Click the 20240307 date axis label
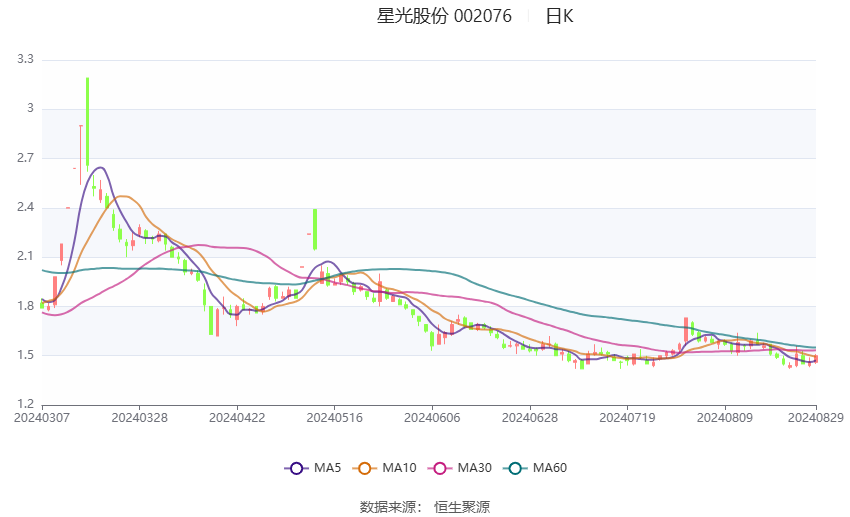The height and width of the screenshot is (517, 850). point(42,418)
